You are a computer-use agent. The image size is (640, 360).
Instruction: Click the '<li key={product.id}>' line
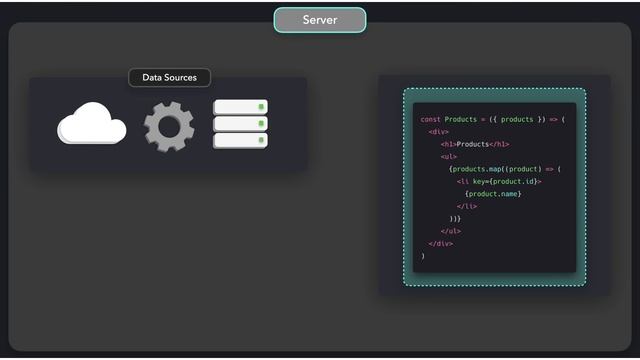(499, 181)
